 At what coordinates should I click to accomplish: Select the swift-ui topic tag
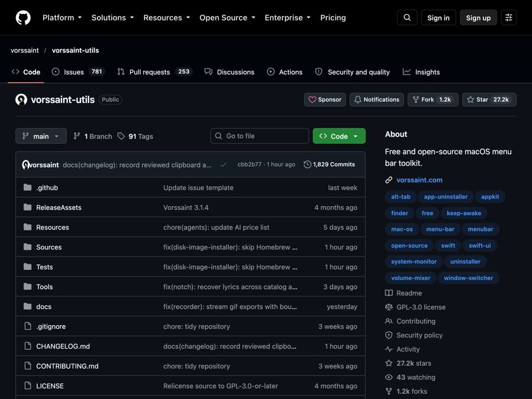(480, 245)
